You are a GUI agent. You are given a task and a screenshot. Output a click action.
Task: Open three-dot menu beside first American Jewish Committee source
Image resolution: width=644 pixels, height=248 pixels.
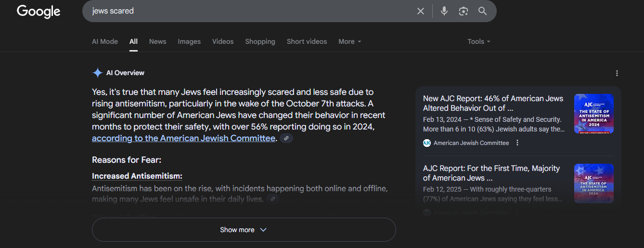517,143
